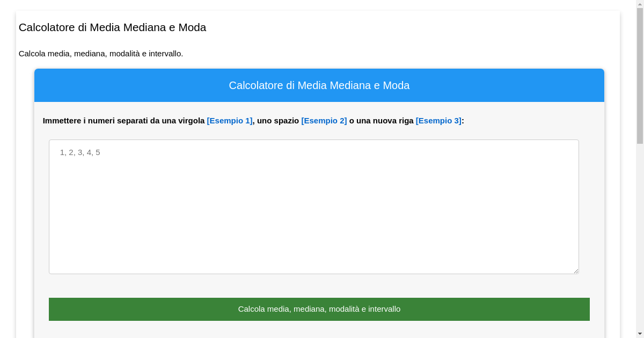The image size is (644, 338).
Task: Open the [Esempio 3] link
Action: tap(438, 121)
